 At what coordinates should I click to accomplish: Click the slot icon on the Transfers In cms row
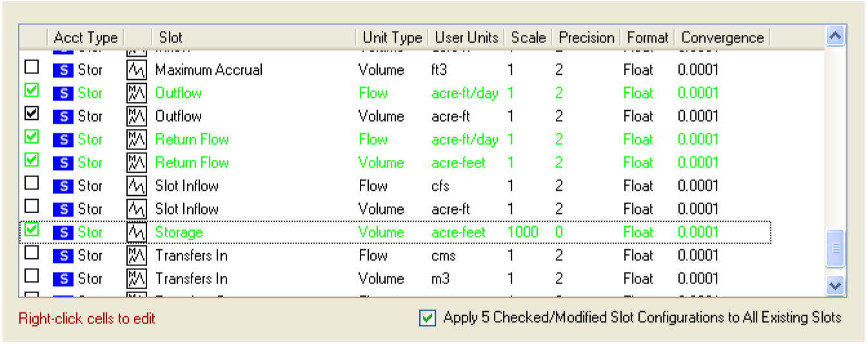point(135,256)
